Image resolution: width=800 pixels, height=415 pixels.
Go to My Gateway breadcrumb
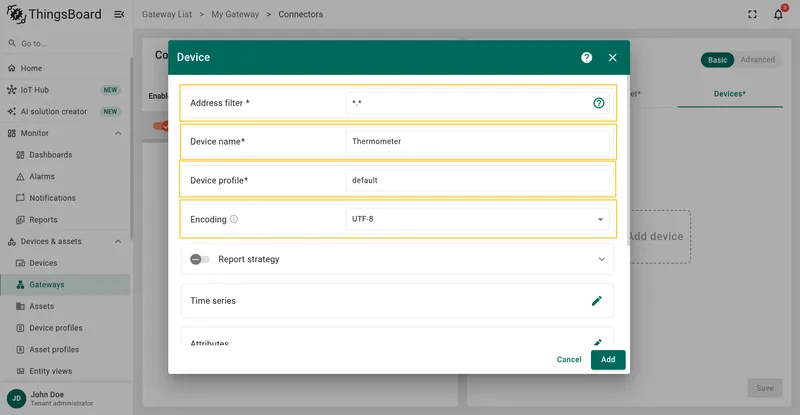tap(235, 14)
